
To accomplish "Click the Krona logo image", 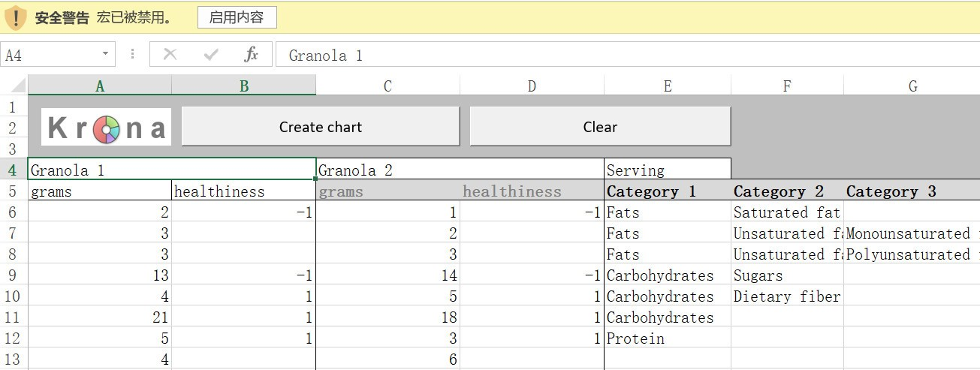I will 106,127.
